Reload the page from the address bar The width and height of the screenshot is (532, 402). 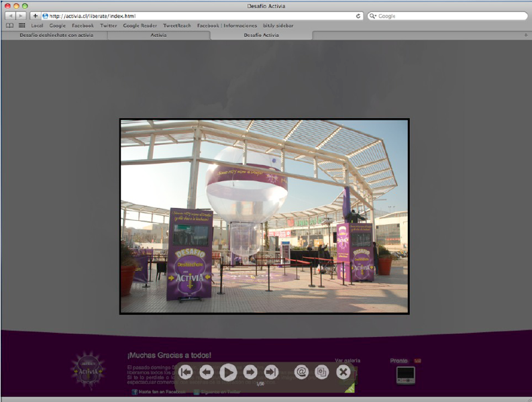[x=358, y=15]
